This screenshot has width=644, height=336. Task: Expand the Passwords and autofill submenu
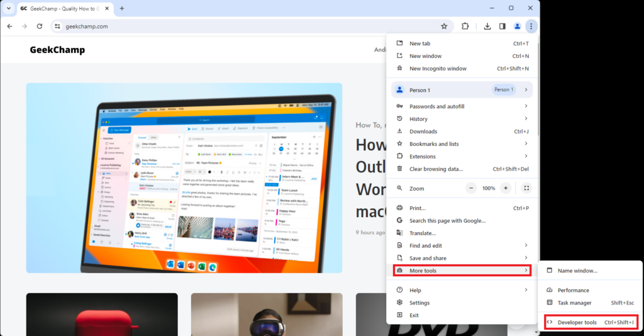[462, 106]
